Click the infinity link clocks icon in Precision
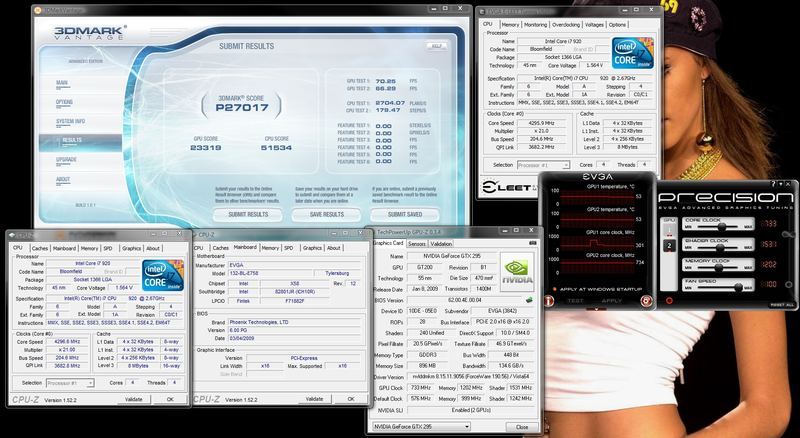 (791, 236)
